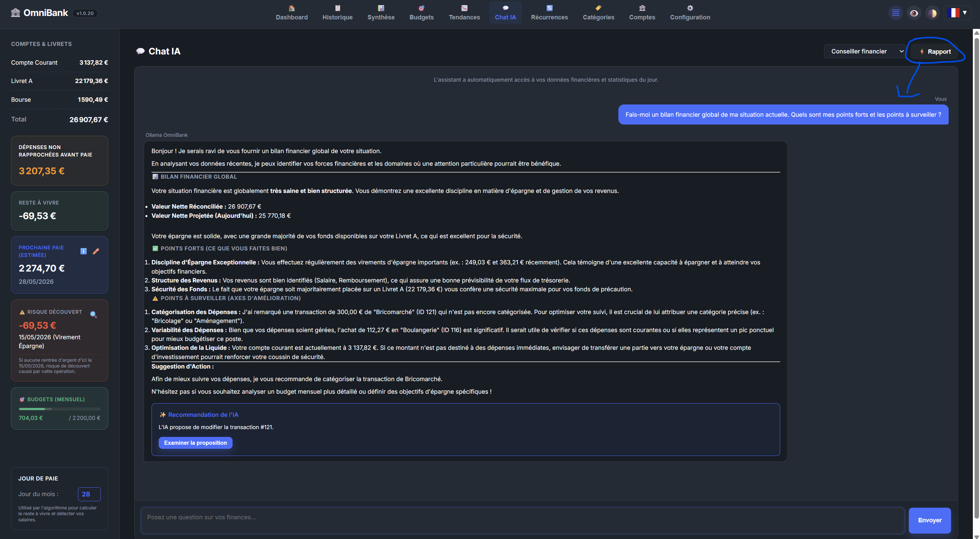Open the Historique tab
This screenshot has height=539, width=980.
[337, 13]
